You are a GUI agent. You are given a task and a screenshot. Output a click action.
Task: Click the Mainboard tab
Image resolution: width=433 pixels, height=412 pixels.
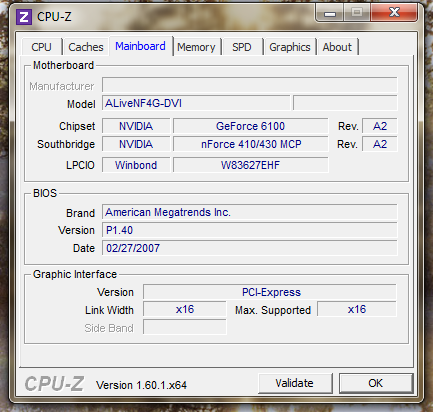140,46
